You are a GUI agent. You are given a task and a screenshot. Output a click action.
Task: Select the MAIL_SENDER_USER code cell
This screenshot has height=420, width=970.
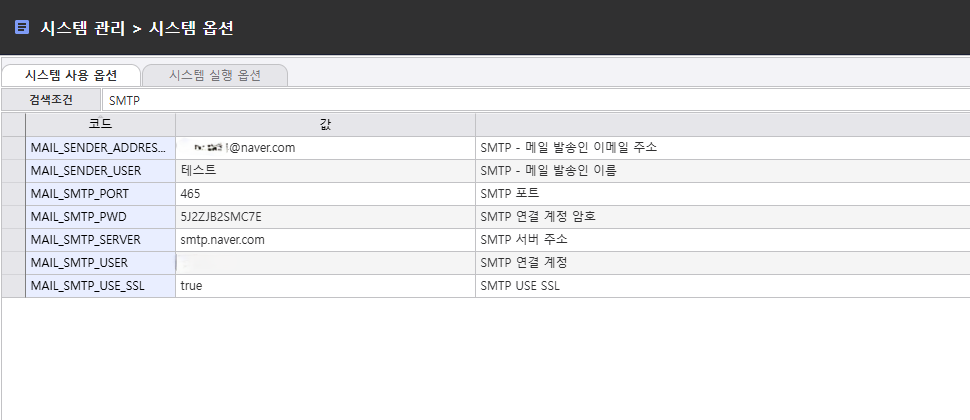[100, 170]
